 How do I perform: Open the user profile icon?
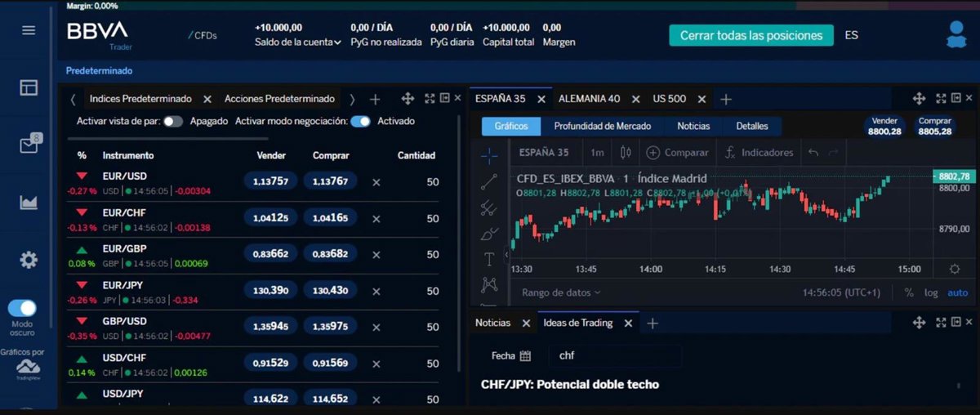[x=955, y=34]
